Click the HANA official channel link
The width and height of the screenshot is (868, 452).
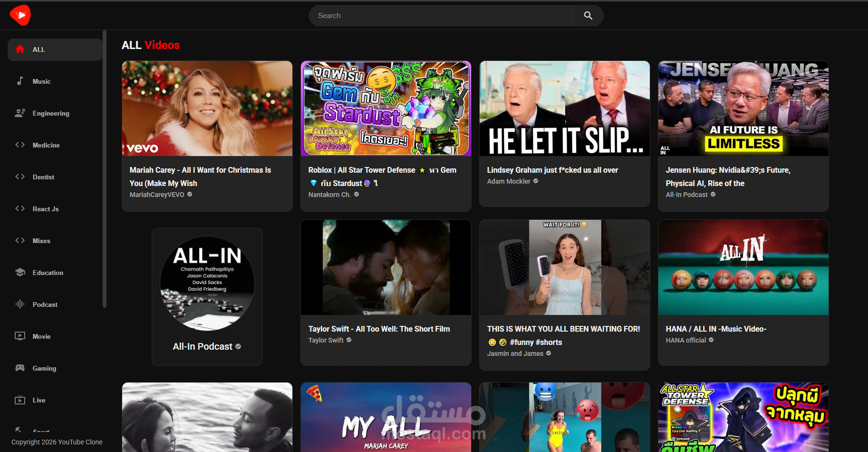pyautogui.click(x=686, y=340)
